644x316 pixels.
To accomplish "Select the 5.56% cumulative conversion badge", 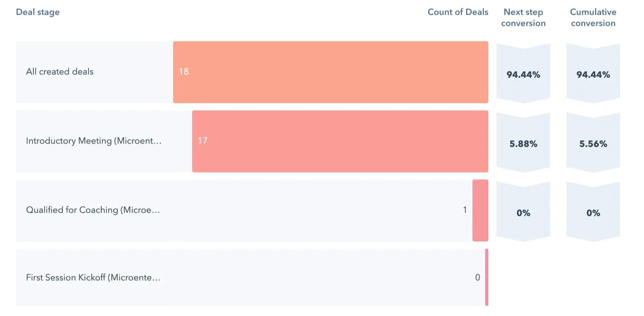I will coord(593,143).
